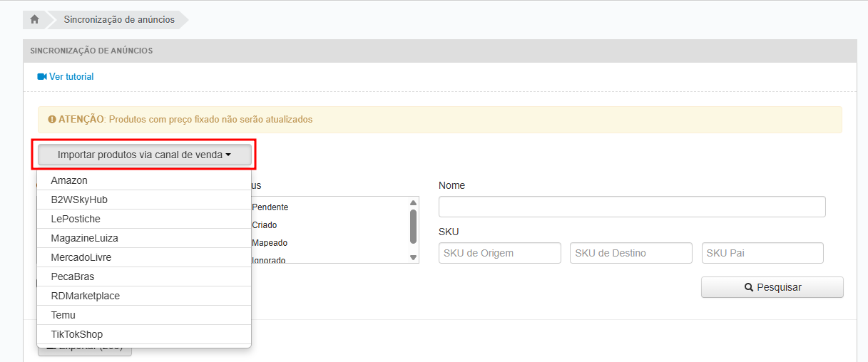Choose Temu from the channel list
Viewport: 868px width, 362px height.
pyautogui.click(x=144, y=315)
